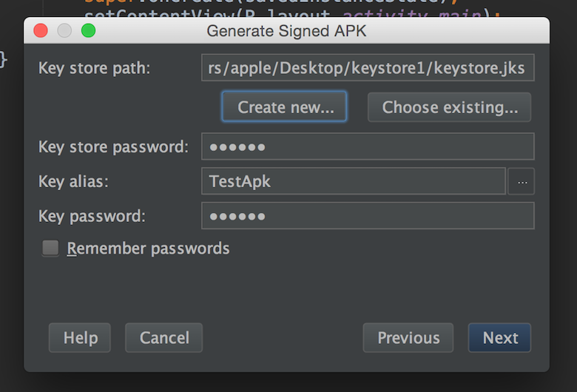Focus the Key store path field
Image resolution: width=577 pixels, height=392 pixels.
click(367, 68)
